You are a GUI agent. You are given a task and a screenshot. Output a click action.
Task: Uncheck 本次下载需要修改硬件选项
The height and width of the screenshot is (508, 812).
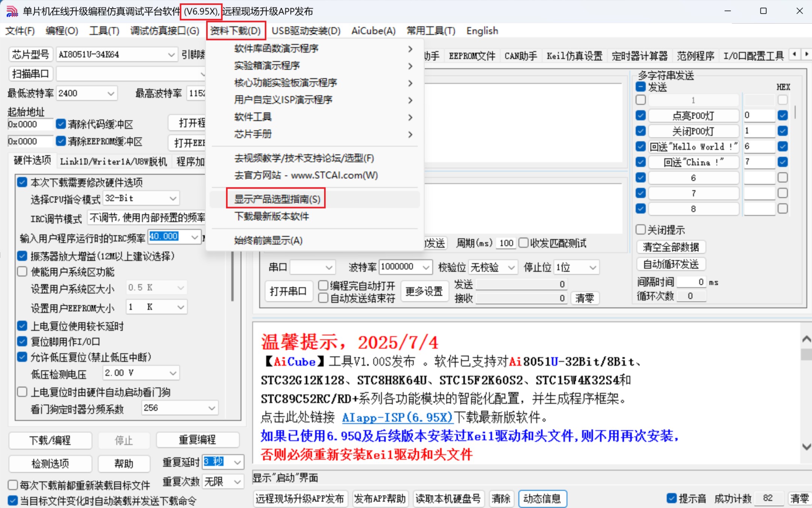coord(22,182)
